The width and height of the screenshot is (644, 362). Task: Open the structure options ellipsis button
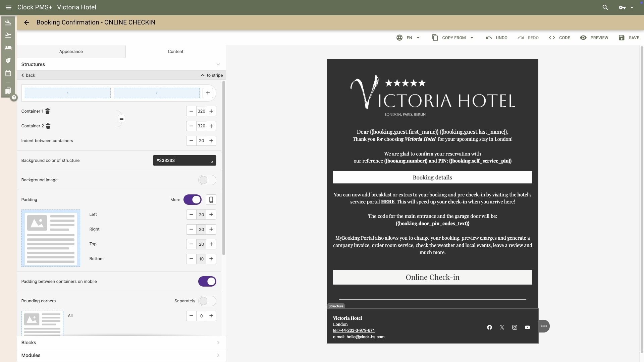coord(544,326)
